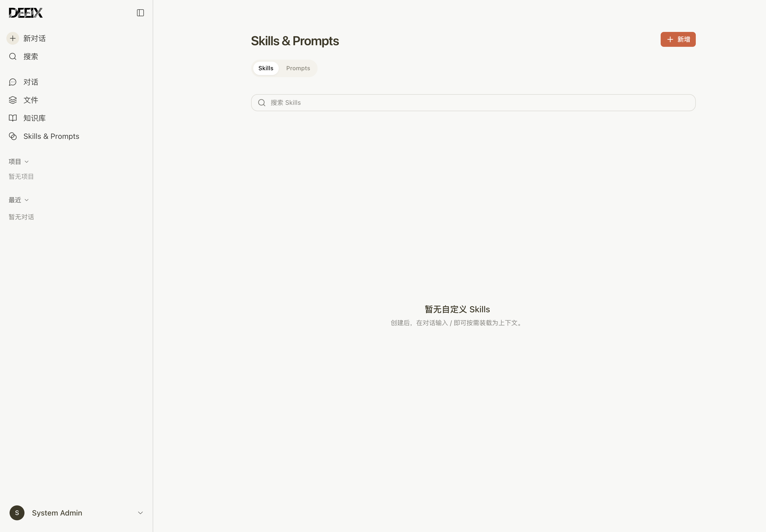Open the 文件 layers icon

(13, 100)
